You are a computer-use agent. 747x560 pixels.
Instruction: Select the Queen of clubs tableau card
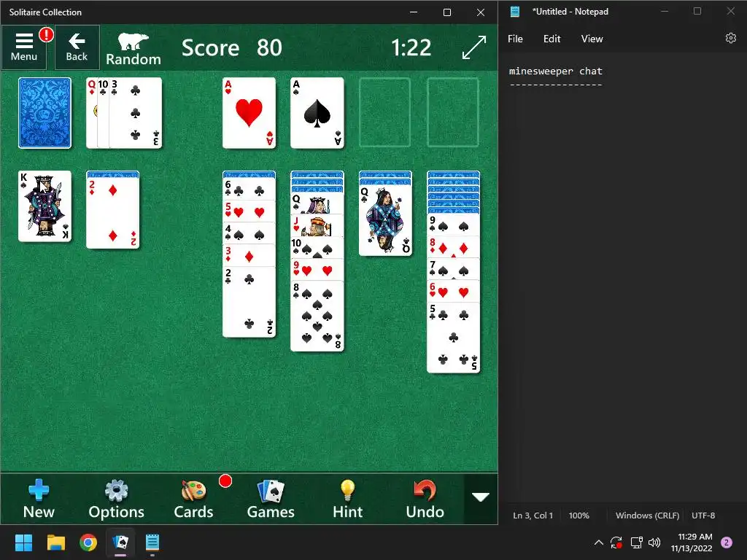click(x=385, y=220)
